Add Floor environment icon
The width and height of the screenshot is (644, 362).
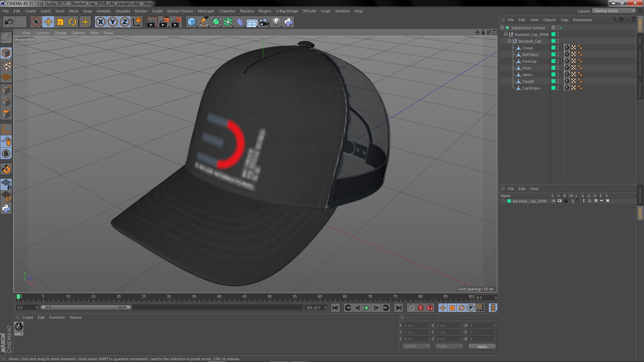tap(252, 22)
